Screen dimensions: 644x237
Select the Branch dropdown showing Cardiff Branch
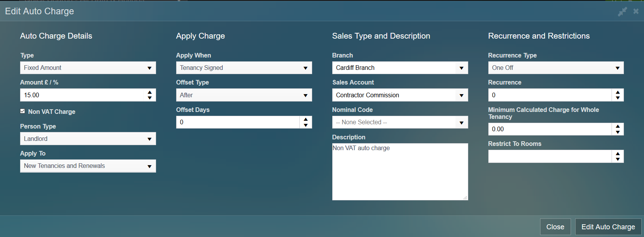pyautogui.click(x=400, y=68)
